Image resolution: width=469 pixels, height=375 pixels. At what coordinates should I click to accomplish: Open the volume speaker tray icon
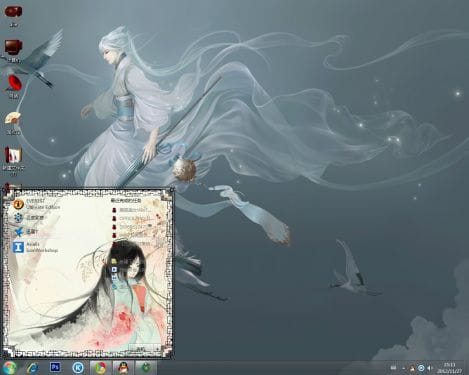click(x=430, y=368)
